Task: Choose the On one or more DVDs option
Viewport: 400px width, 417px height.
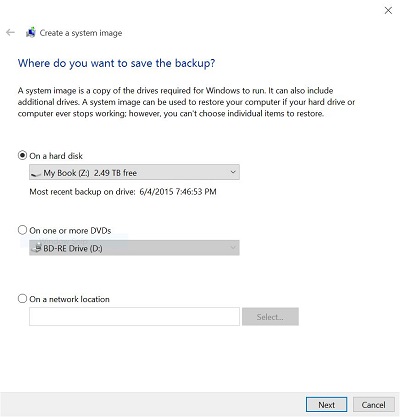Action: coord(22,230)
